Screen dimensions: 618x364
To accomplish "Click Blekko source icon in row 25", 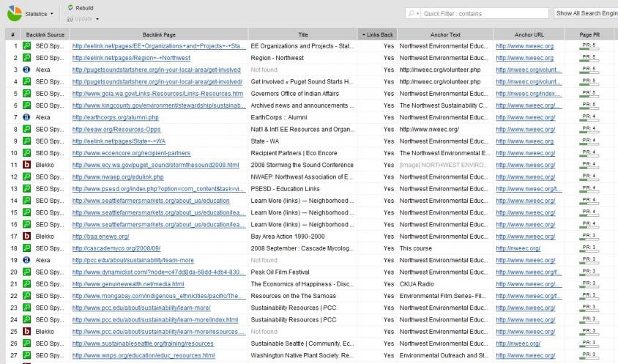I will (x=26, y=331).
